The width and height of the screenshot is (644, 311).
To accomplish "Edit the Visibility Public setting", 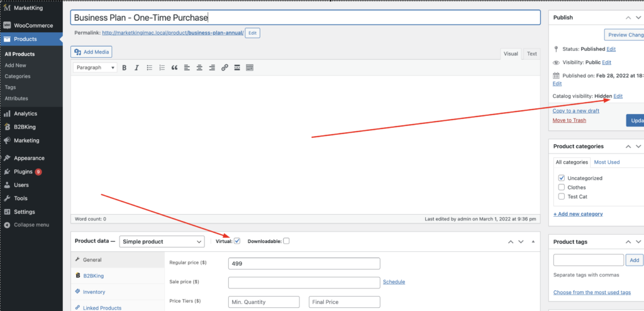I will pyautogui.click(x=607, y=62).
